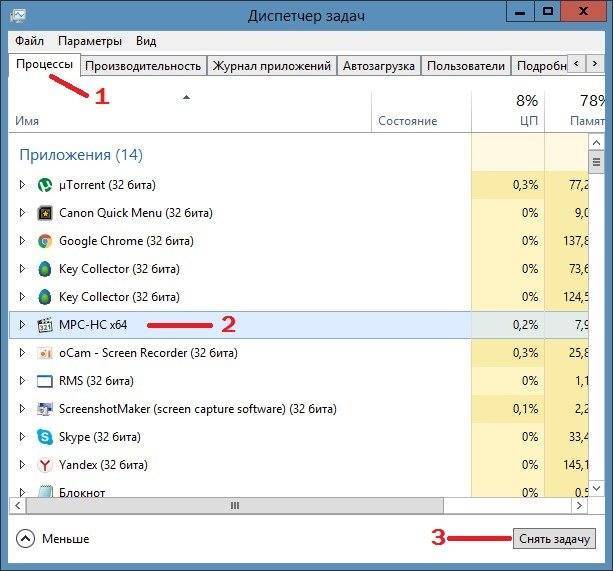
Task: Switch to the Пользователи tab
Action: pyautogui.click(x=466, y=66)
